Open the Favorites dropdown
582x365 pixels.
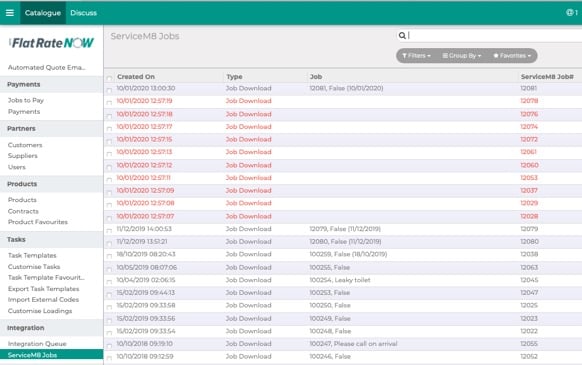click(x=512, y=56)
